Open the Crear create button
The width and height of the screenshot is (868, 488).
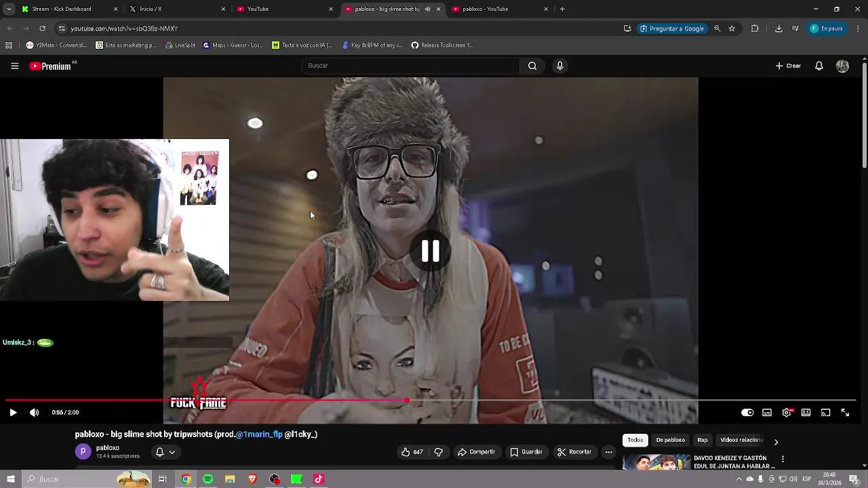click(788, 66)
